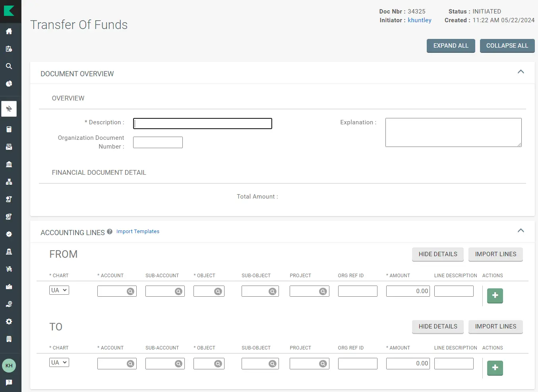Open the dollar envelope sidebar icon
The height and width of the screenshot is (392, 538).
click(9, 147)
